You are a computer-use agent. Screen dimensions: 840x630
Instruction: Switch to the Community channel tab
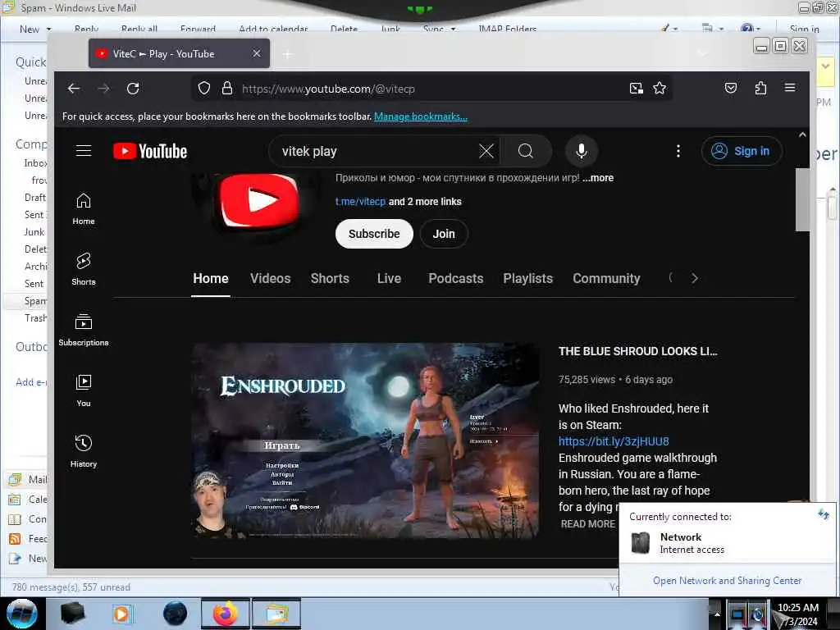(606, 279)
